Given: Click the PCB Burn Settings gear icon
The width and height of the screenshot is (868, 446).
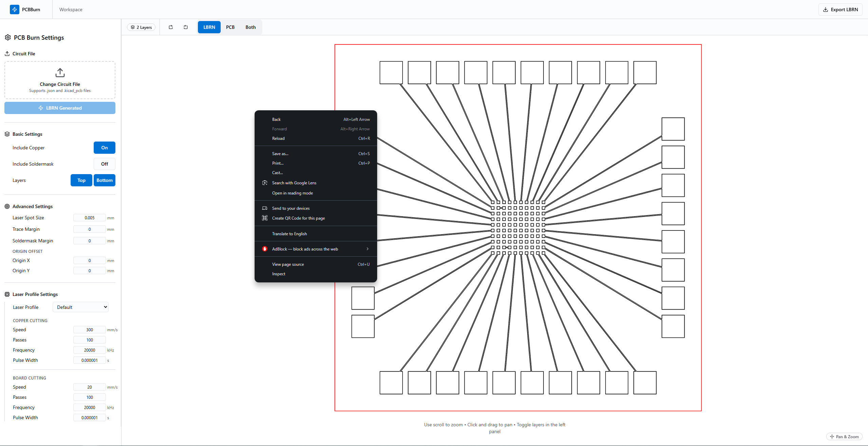Looking at the screenshot, I should pos(8,38).
